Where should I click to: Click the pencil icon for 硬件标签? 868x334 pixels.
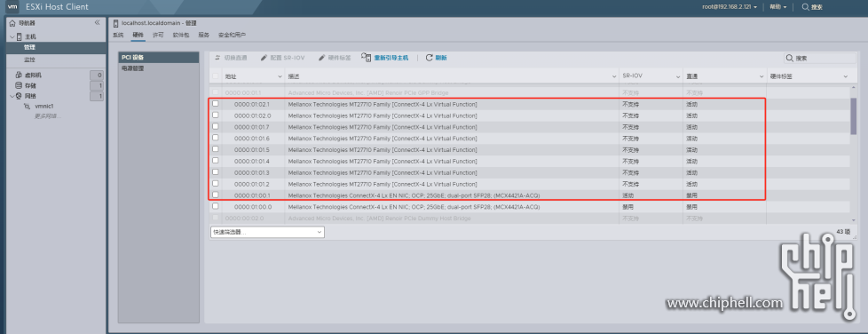point(321,58)
